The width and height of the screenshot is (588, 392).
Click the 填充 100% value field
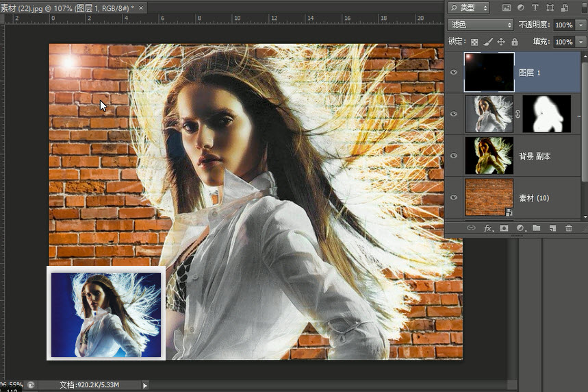(564, 42)
